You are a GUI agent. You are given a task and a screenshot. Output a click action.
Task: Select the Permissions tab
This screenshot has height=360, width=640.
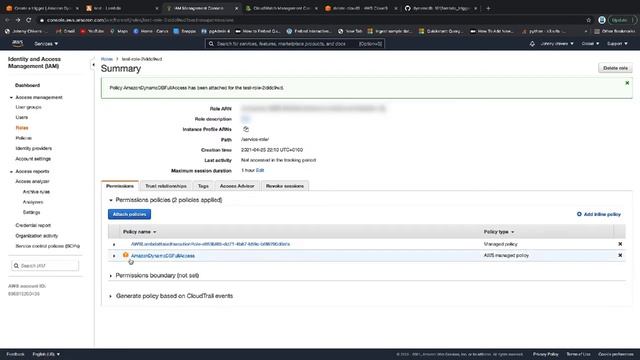[x=120, y=186]
